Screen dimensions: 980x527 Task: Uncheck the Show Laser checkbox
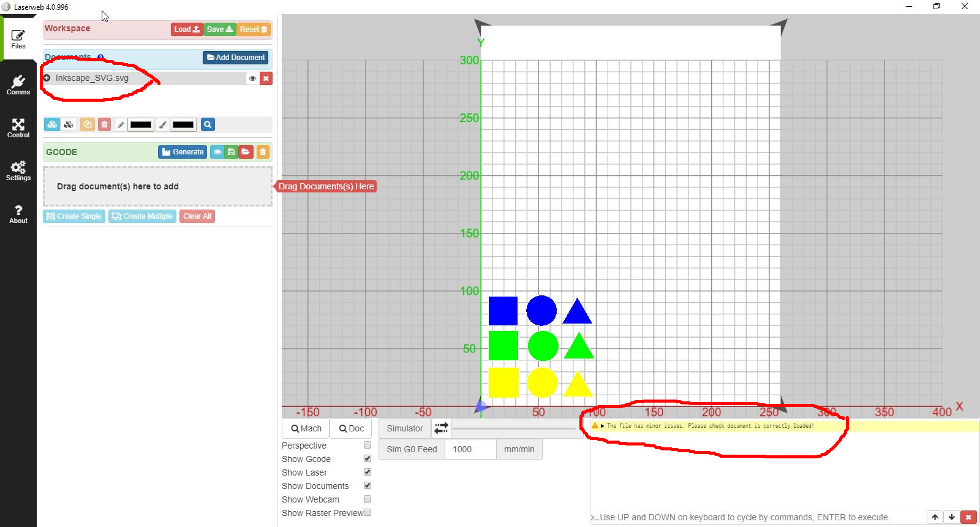click(x=367, y=472)
